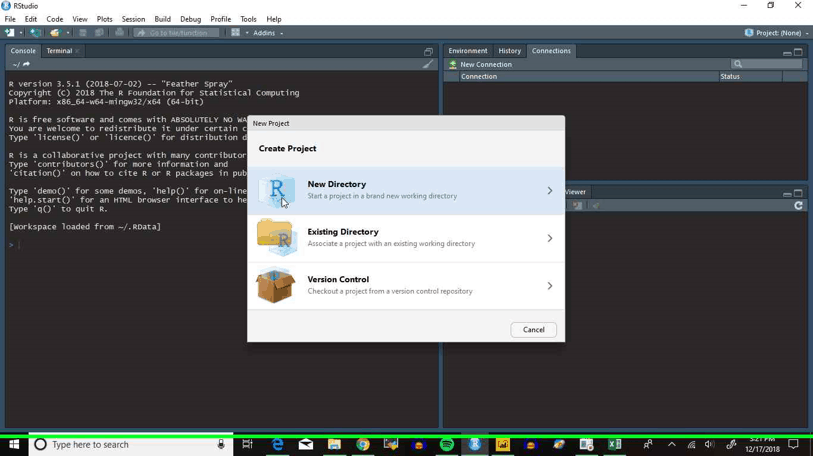
Task: Click the Windows Start button
Action: point(14,445)
